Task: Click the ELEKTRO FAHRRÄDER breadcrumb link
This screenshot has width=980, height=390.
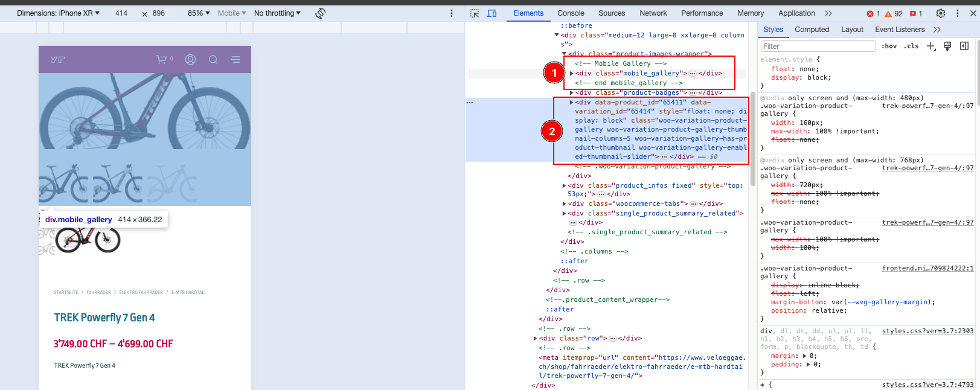Action: click(x=141, y=293)
